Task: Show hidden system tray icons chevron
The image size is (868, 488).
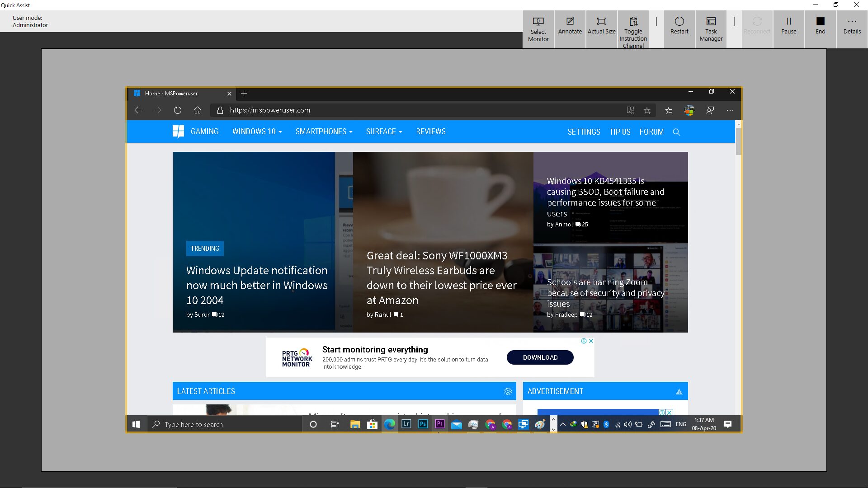Action: (x=562, y=424)
